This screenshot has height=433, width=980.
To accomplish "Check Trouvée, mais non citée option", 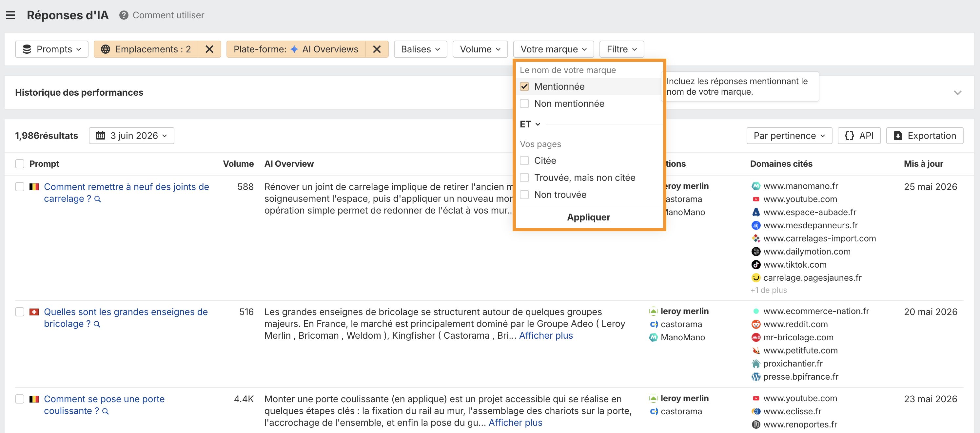I will (524, 178).
